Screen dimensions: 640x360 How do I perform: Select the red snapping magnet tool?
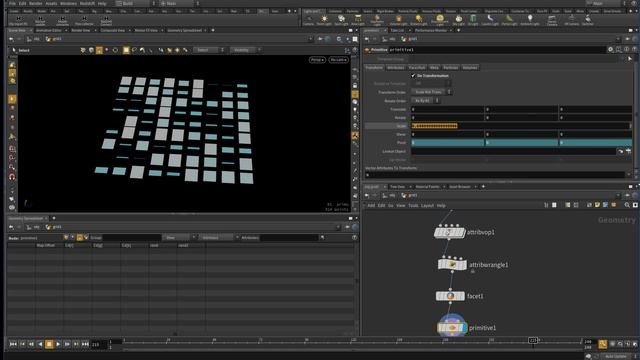click(12, 177)
